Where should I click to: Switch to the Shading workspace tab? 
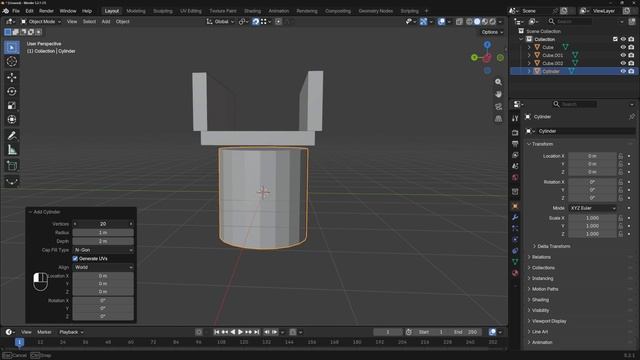point(252,11)
